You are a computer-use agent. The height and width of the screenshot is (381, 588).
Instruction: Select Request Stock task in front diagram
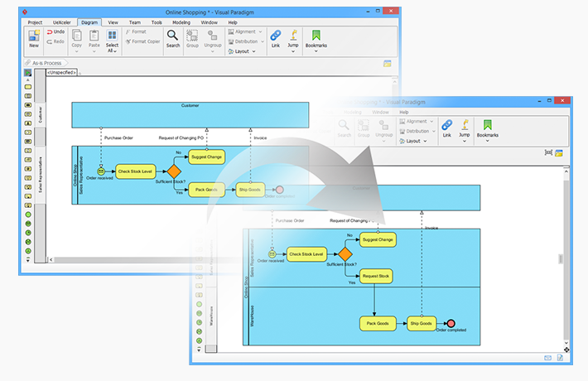[x=376, y=276]
